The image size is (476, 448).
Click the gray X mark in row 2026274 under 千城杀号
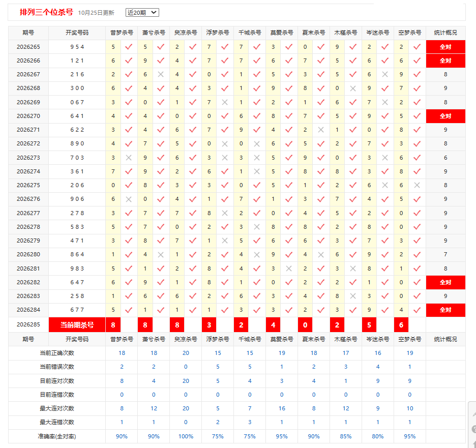pos(256,171)
